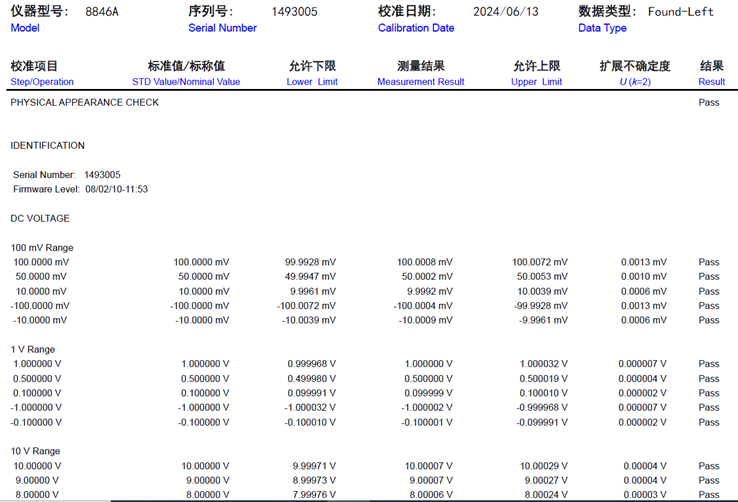
Task: Select the PHYSICAL APPEARANCE CHECK row
Action: tap(369, 103)
